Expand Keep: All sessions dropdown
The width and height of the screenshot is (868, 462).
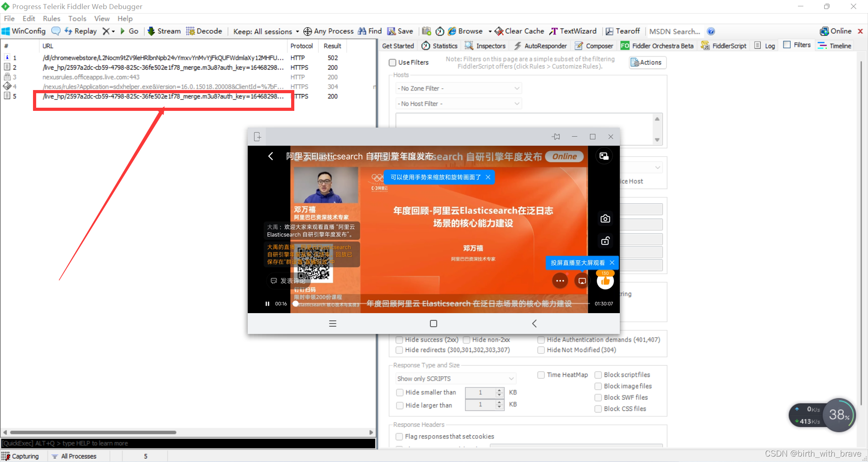coord(266,31)
